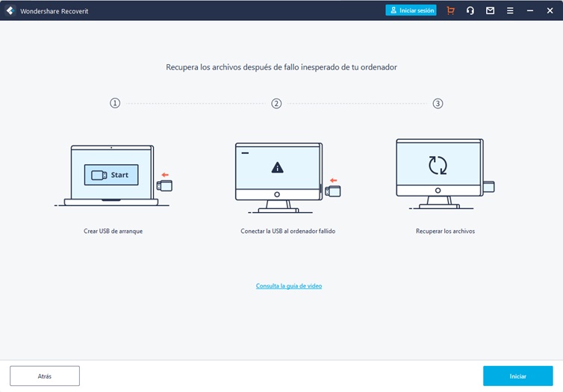Image resolution: width=563 pixels, height=392 pixels.
Task: Close the Recoverit window
Action: tap(550, 10)
